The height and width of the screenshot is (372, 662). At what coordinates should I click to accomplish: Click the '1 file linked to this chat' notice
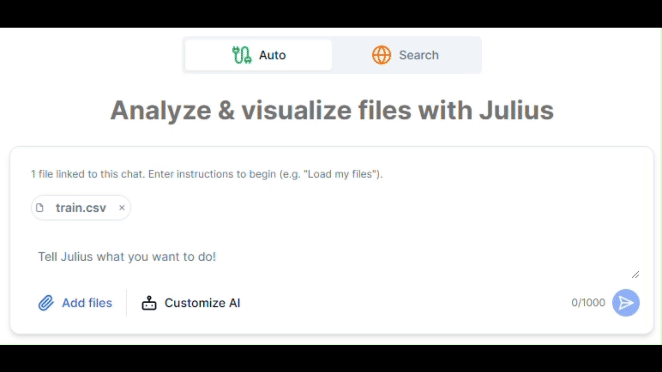pos(206,174)
